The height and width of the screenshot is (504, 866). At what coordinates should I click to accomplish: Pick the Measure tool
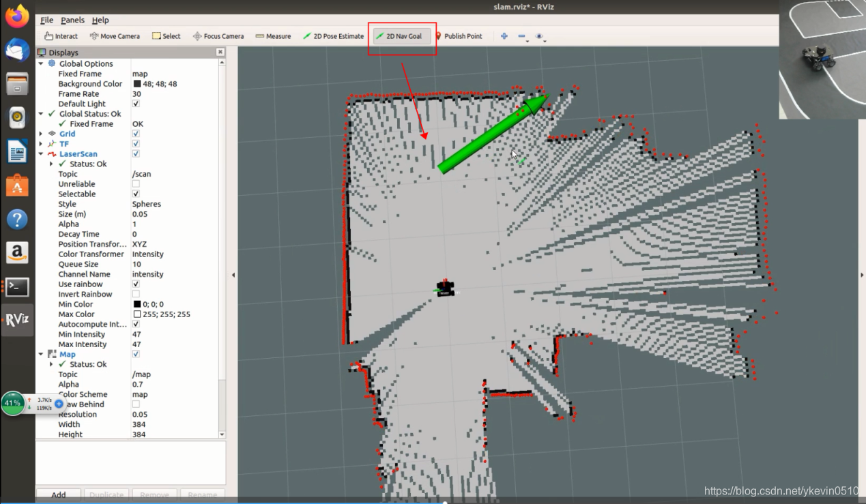pos(273,36)
